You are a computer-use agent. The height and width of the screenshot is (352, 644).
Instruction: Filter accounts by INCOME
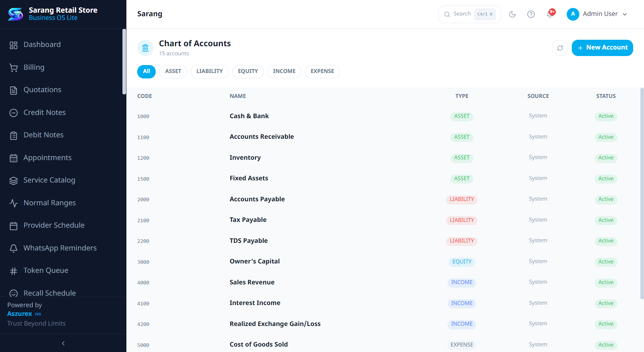[284, 72]
